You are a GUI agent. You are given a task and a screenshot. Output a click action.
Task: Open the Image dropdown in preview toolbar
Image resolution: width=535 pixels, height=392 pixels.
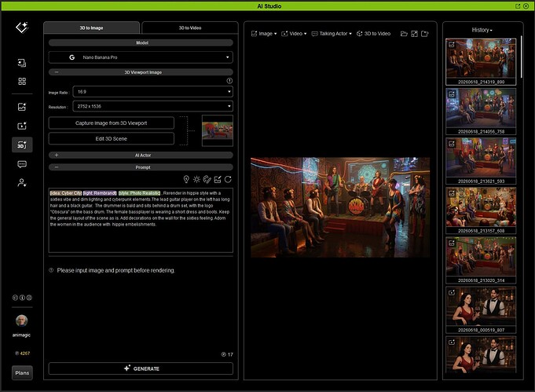point(264,34)
